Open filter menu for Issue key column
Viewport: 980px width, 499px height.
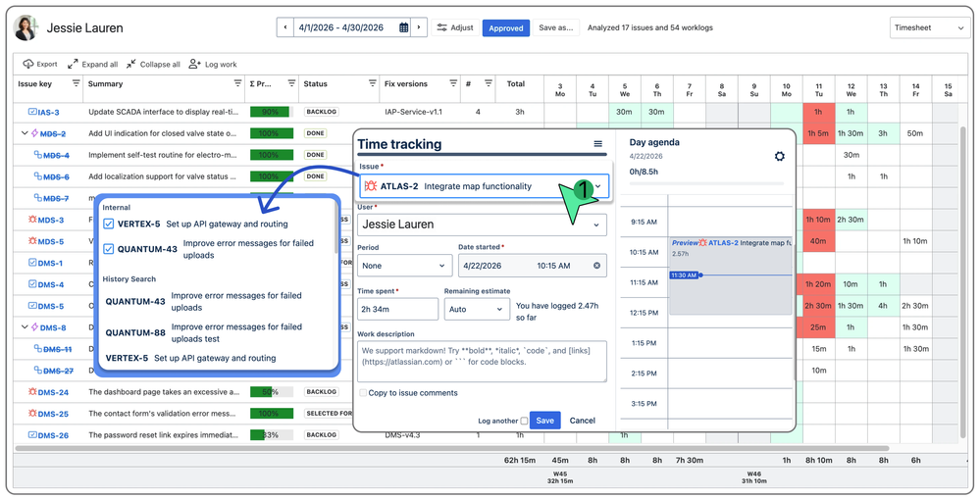77,83
